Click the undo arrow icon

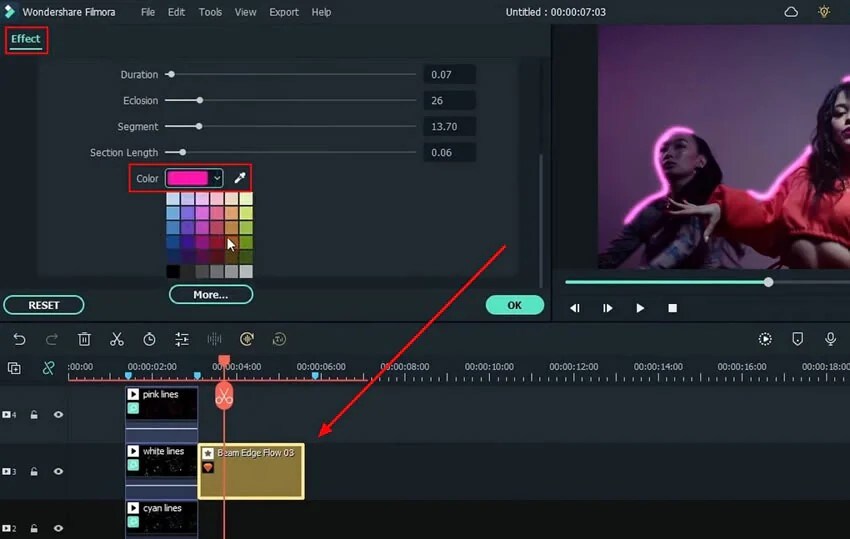pyautogui.click(x=20, y=339)
